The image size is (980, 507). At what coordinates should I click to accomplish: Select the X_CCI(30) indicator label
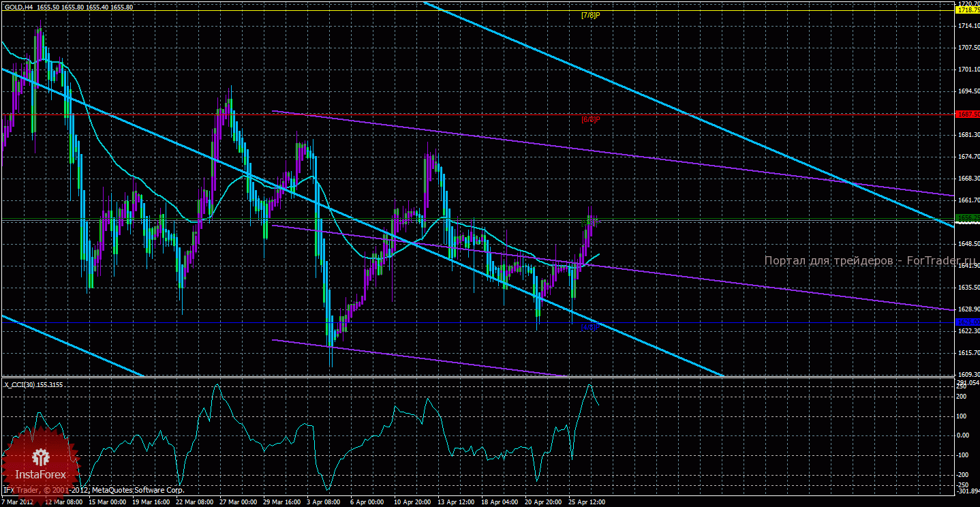coord(34,384)
